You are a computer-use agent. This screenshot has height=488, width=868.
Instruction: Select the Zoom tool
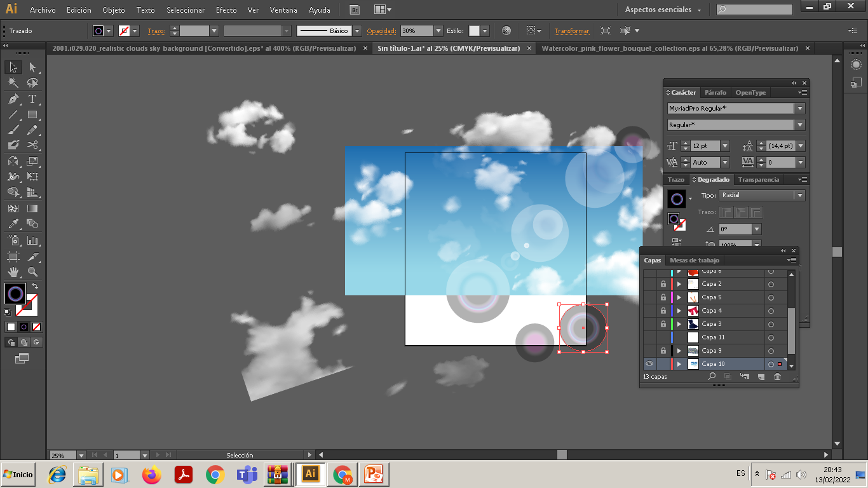[32, 272]
